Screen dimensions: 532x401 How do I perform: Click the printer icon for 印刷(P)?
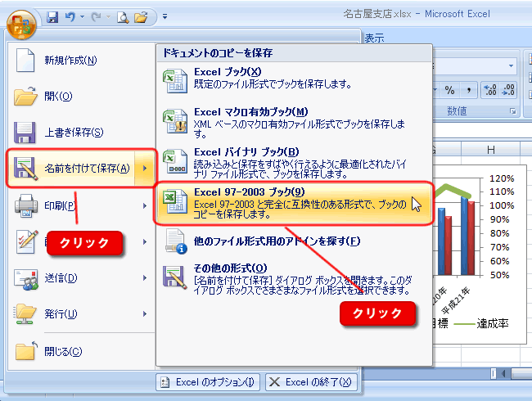[x=26, y=205]
